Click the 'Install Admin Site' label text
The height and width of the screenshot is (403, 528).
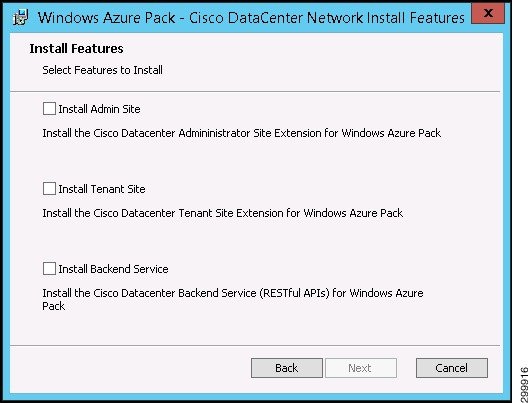tap(99, 109)
